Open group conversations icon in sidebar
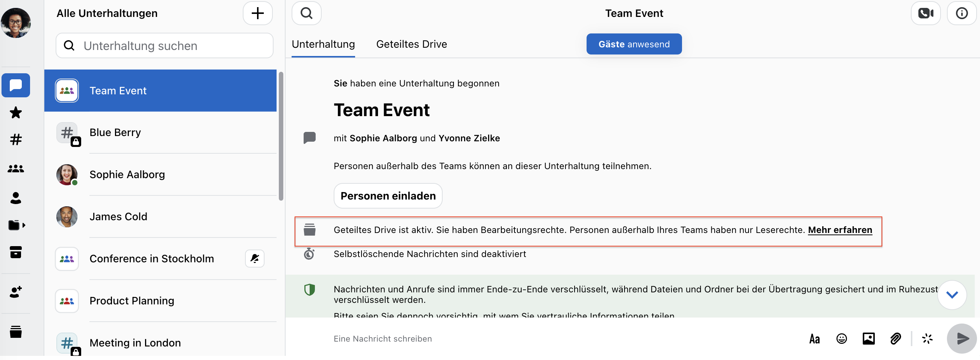980x360 pixels. coord(16,169)
